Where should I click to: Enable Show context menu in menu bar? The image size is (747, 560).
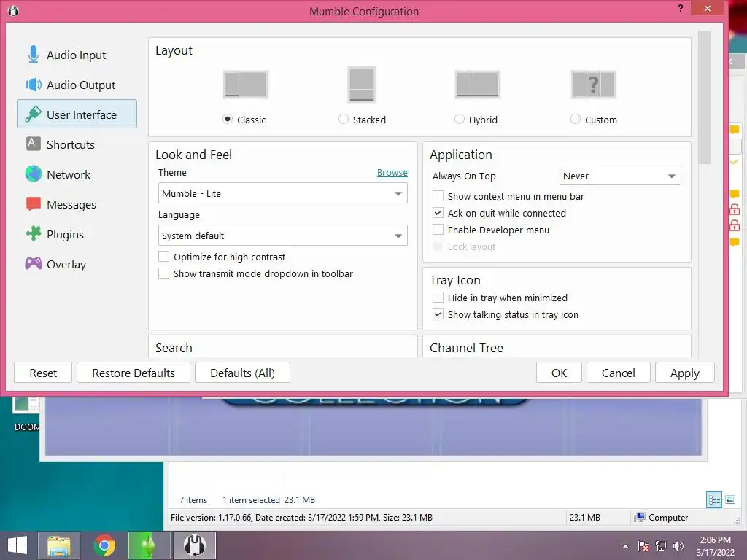click(x=438, y=195)
